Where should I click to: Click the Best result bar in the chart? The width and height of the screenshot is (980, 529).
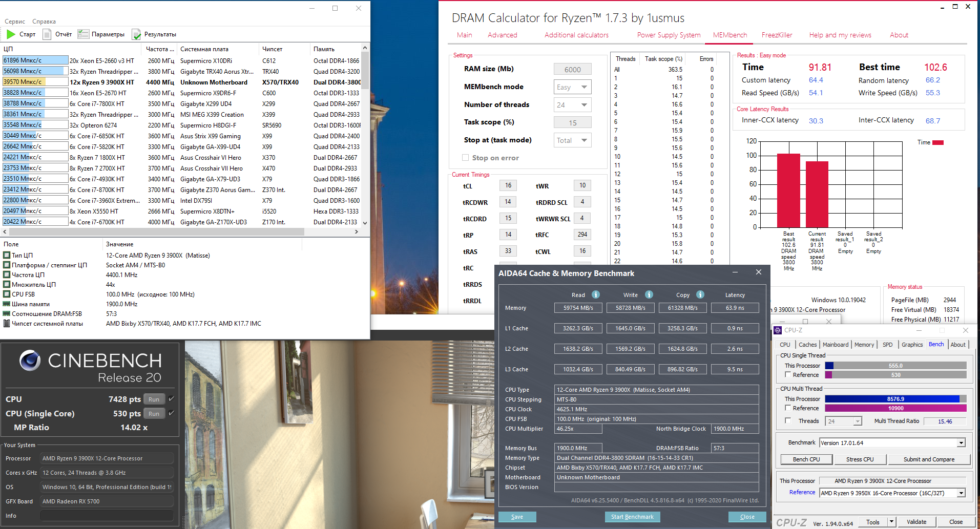tap(788, 191)
